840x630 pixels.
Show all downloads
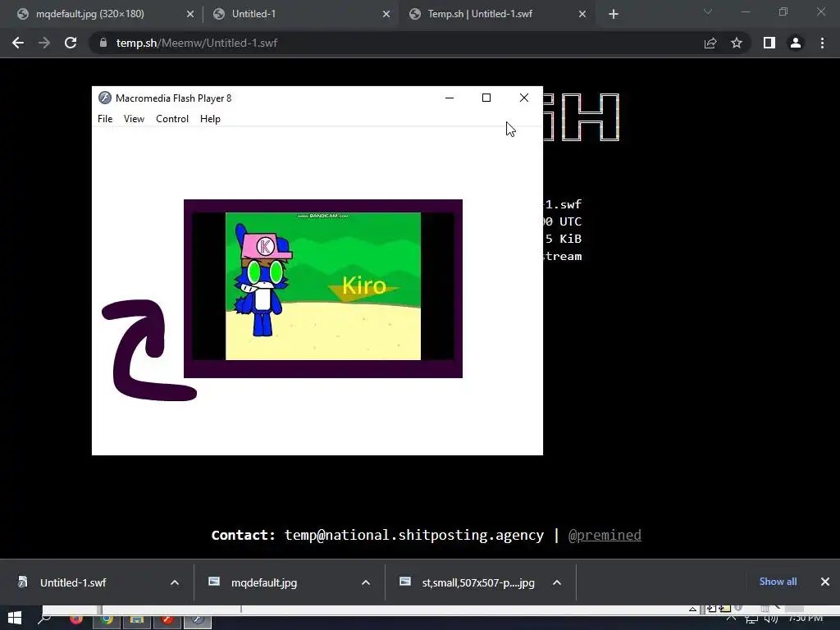[x=778, y=582]
